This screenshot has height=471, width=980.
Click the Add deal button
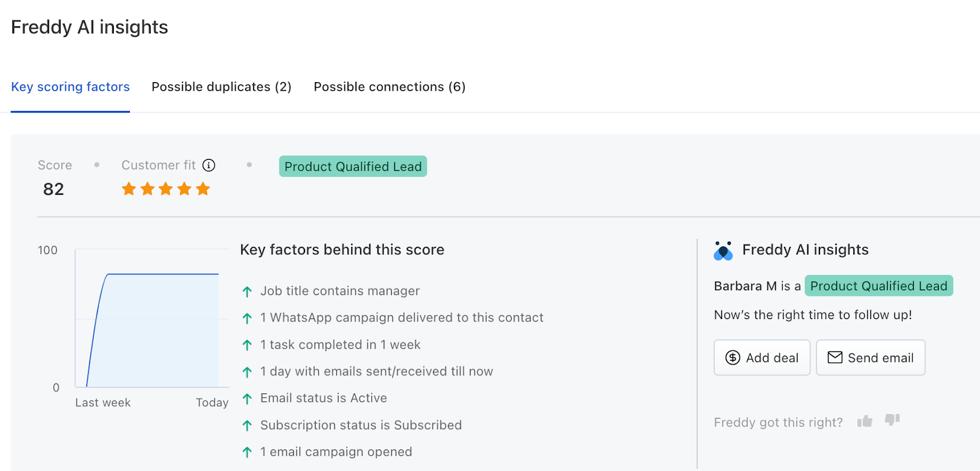762,358
